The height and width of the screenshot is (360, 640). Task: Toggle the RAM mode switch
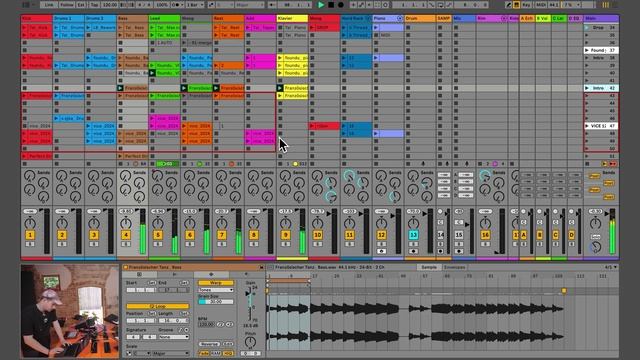coord(216,353)
